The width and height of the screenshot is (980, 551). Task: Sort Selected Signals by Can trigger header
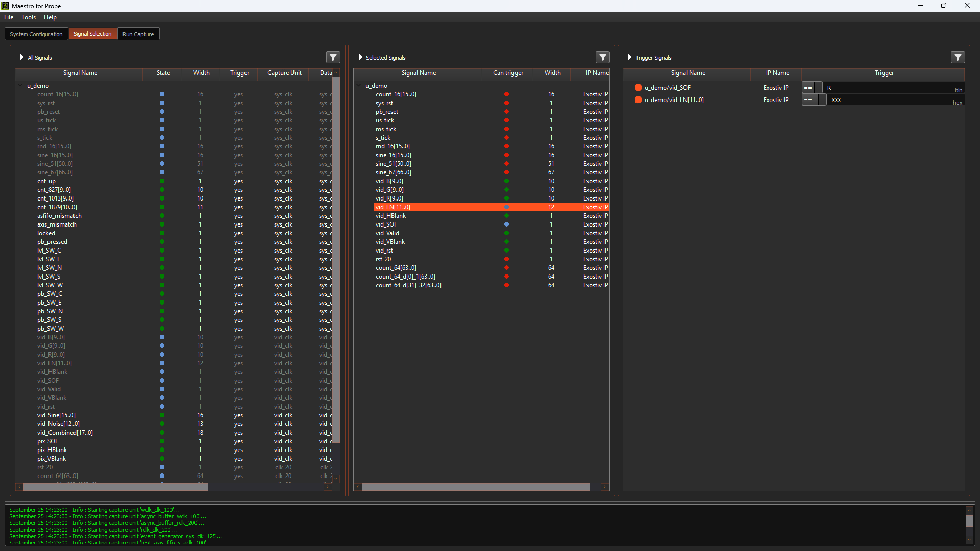pyautogui.click(x=508, y=73)
